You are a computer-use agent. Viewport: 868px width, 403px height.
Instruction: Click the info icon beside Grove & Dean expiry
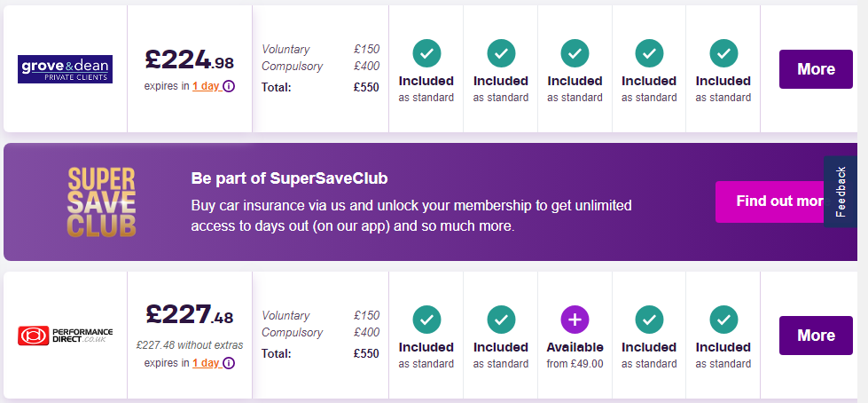point(229,86)
